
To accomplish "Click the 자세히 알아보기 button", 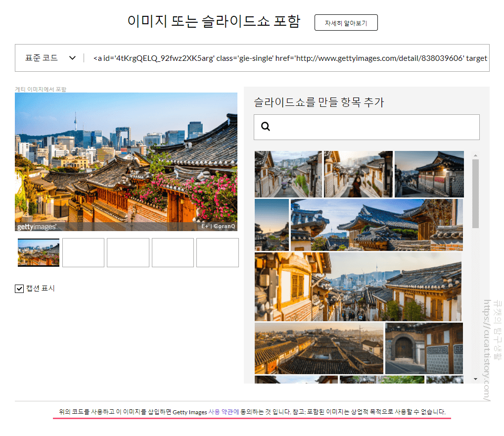I will tap(346, 23).
